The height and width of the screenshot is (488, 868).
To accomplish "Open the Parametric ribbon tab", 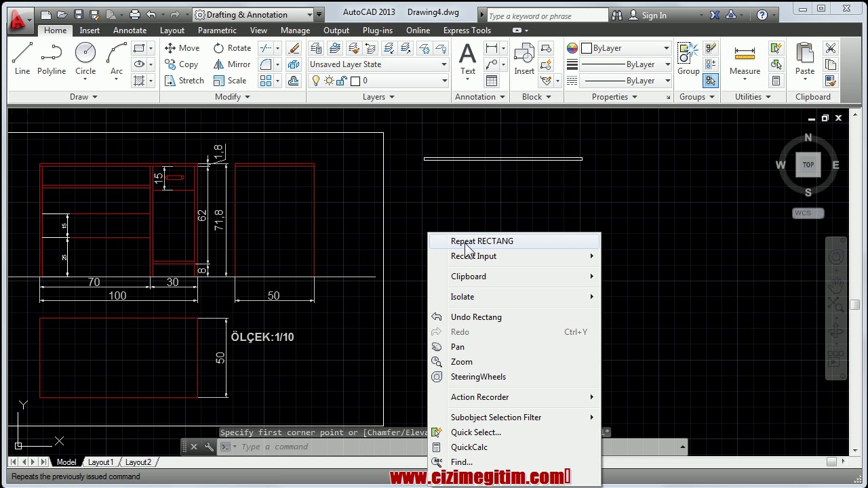I will coord(217,30).
